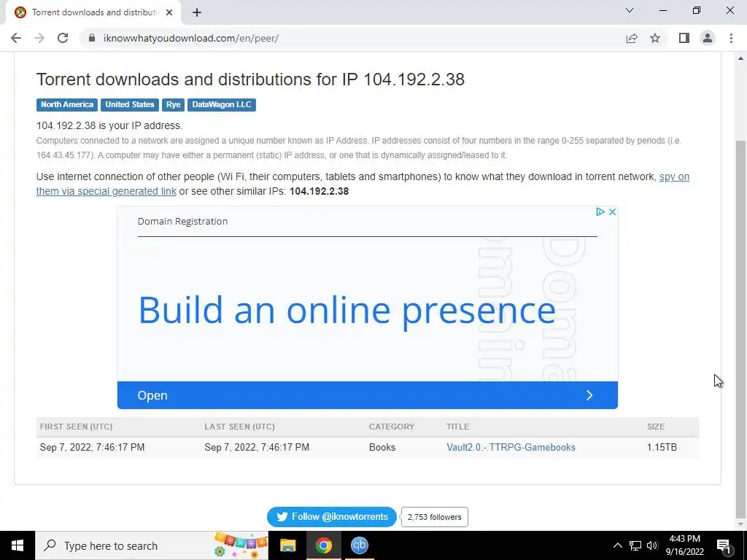Click the CATEGORY column header
Viewport: 747px width, 560px height.
click(x=392, y=427)
